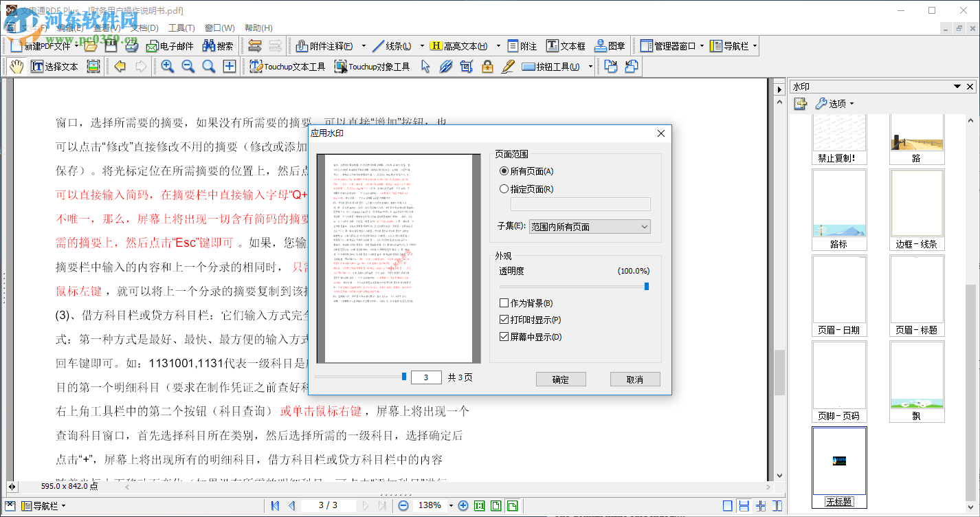
Task: Activate the 附注 note tool
Action: point(522,45)
